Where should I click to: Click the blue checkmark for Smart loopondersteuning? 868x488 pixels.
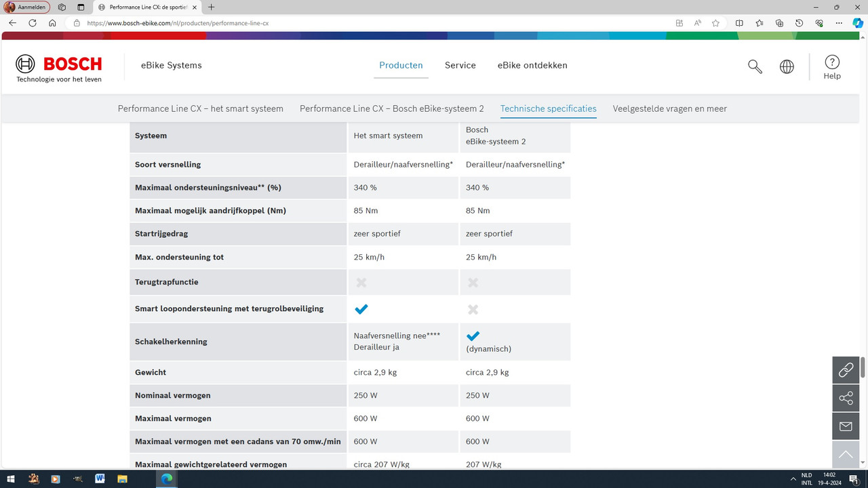tap(361, 309)
